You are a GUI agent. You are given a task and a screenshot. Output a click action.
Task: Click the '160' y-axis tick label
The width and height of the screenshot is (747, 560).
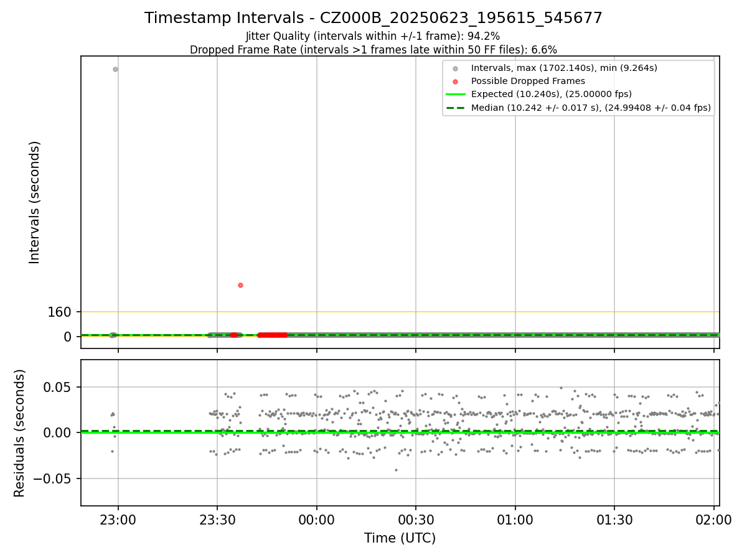[60, 312]
